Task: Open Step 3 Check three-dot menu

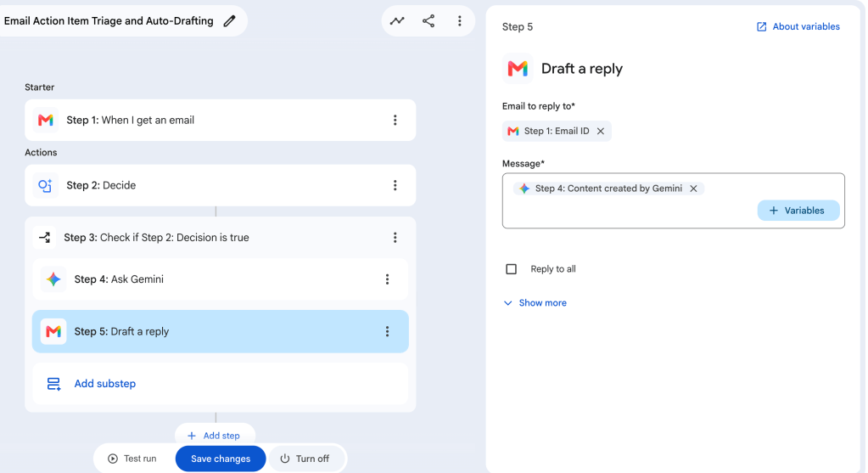Action: [395, 238]
